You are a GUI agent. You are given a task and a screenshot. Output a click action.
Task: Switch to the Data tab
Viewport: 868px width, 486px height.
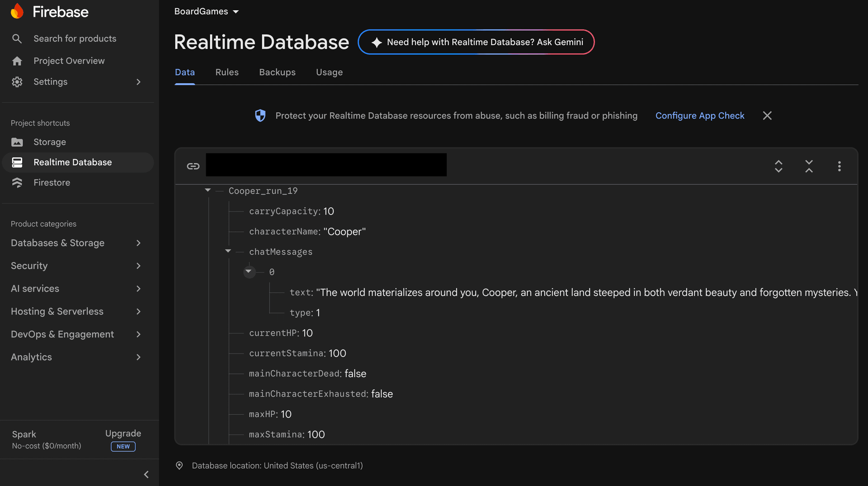click(x=185, y=72)
